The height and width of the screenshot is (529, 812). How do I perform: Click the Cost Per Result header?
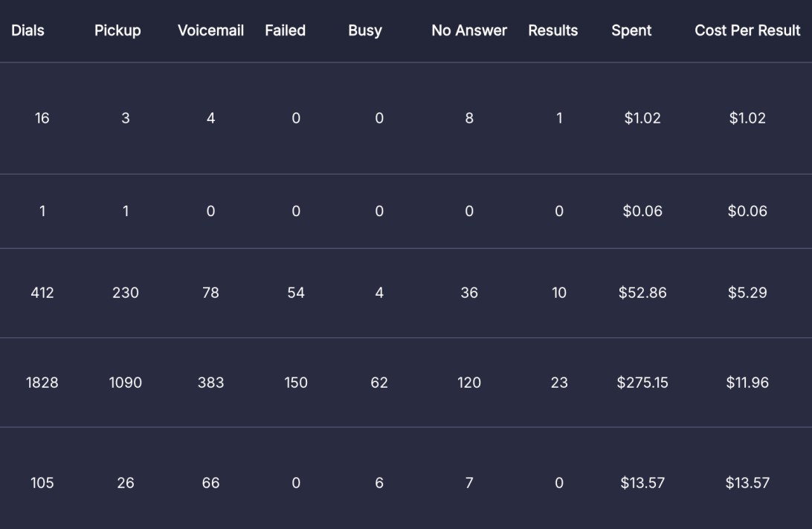747,30
